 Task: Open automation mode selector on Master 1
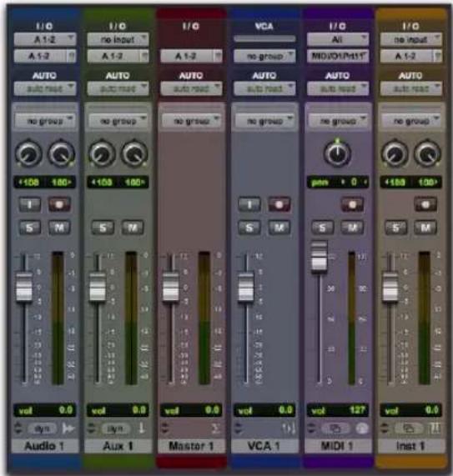click(x=191, y=88)
